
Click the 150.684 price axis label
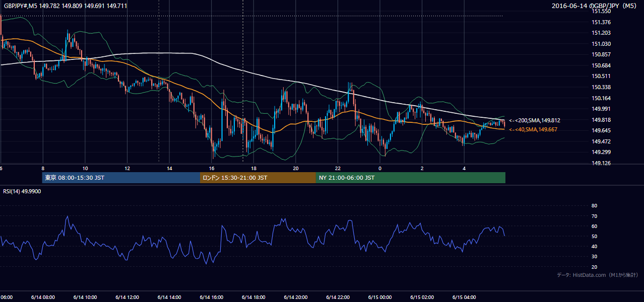pyautogui.click(x=601, y=65)
